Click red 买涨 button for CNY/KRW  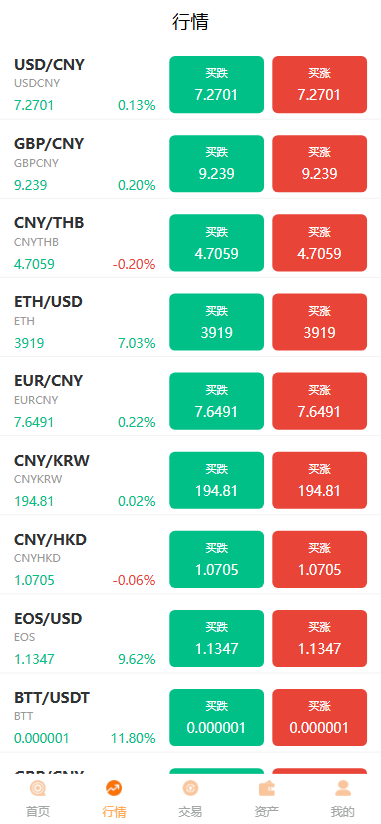click(320, 480)
